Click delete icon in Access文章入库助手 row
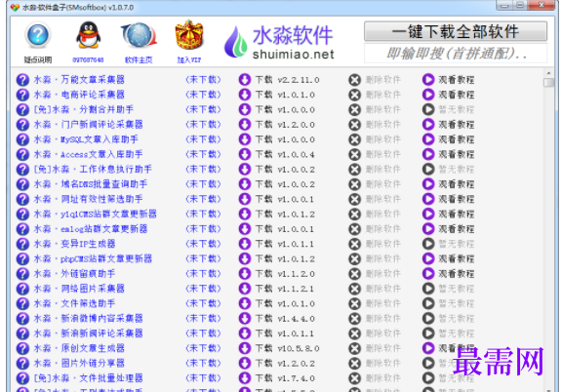 354,154
